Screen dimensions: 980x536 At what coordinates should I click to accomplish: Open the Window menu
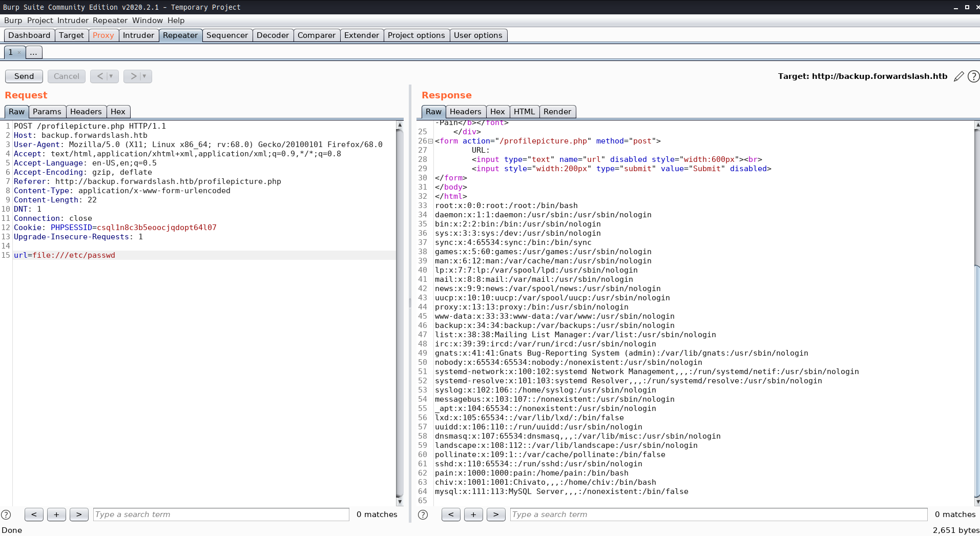coord(148,20)
